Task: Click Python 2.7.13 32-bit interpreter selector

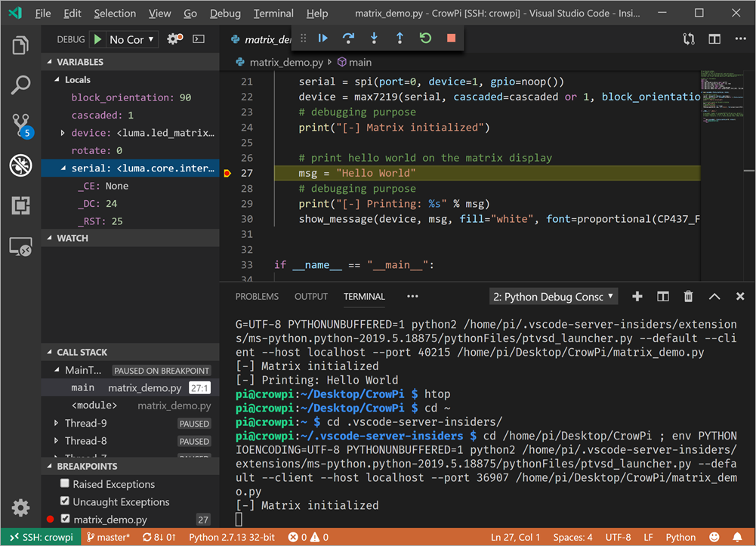Action: pos(231,537)
